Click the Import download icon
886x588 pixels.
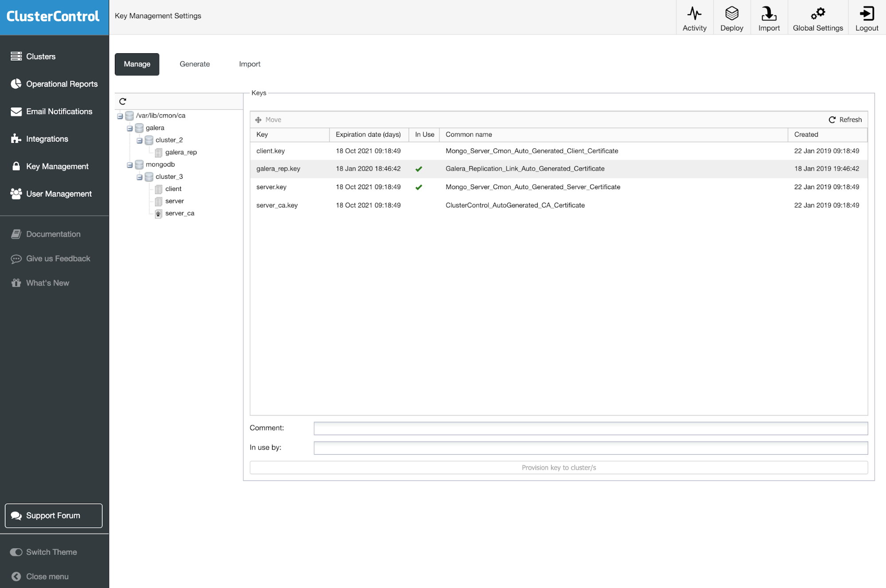(769, 13)
